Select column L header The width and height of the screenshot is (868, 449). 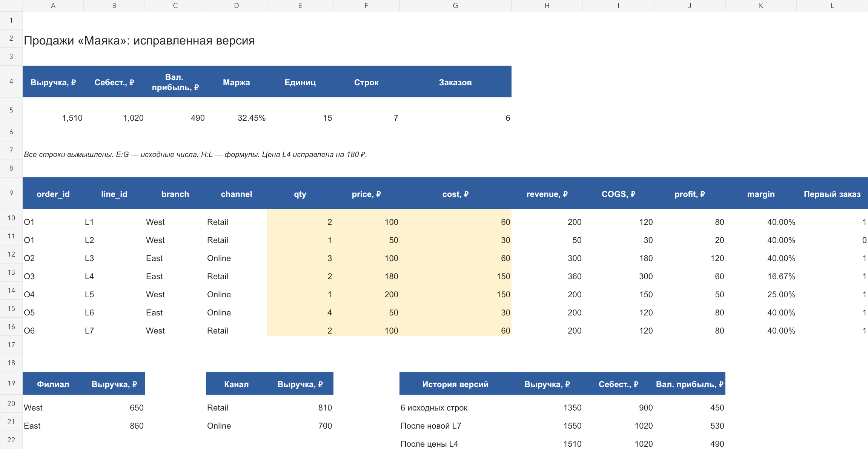click(832, 6)
